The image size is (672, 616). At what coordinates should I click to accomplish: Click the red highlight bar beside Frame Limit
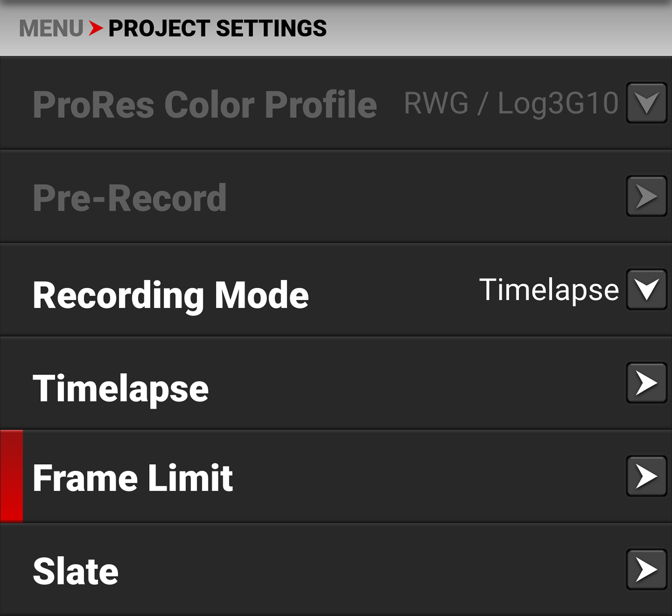(x=12, y=476)
